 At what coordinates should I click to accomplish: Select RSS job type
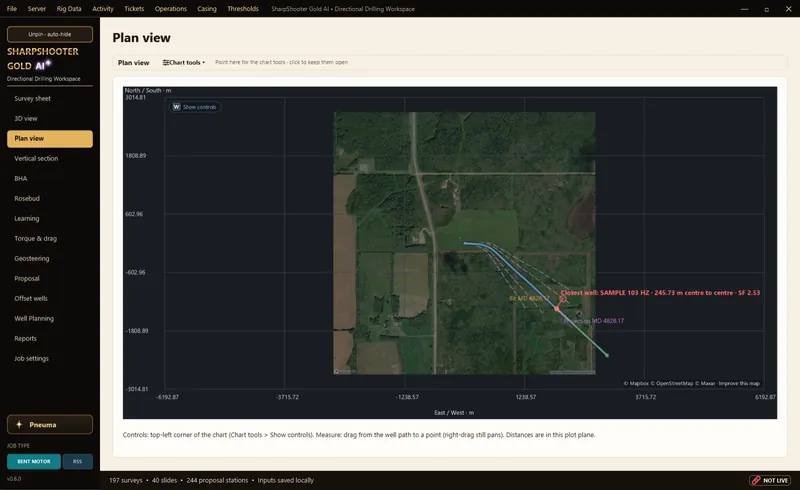[78, 461]
